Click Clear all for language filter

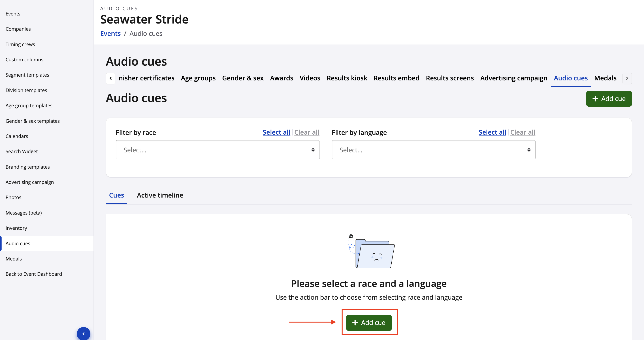tap(522, 132)
